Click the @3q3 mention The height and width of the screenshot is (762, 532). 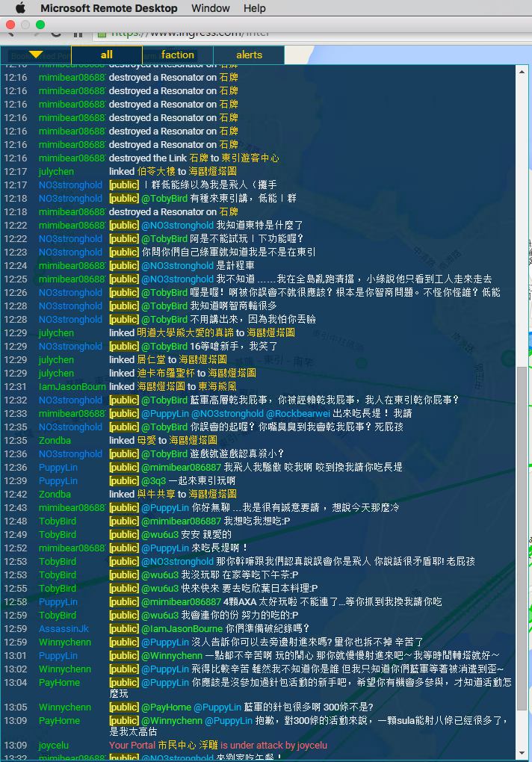(x=153, y=480)
